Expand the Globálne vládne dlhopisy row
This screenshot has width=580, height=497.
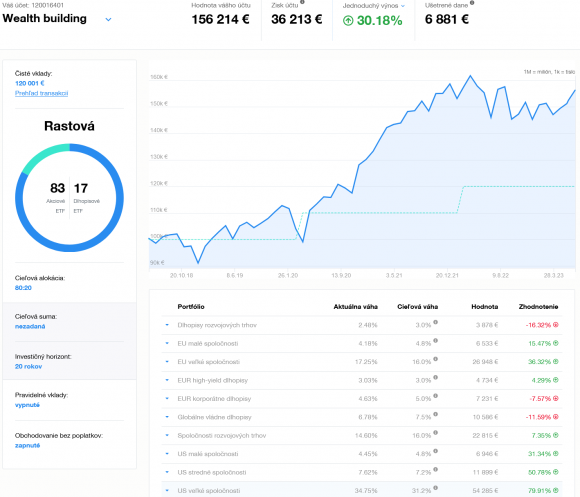pos(167,417)
